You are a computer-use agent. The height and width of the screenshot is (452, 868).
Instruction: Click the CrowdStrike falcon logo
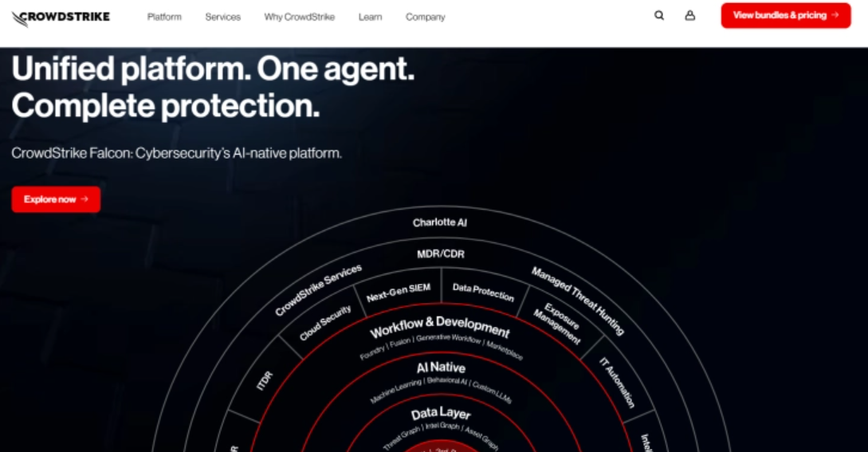point(61,18)
